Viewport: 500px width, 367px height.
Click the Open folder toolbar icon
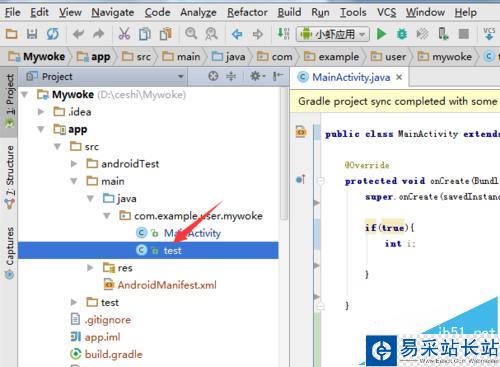tap(12, 34)
